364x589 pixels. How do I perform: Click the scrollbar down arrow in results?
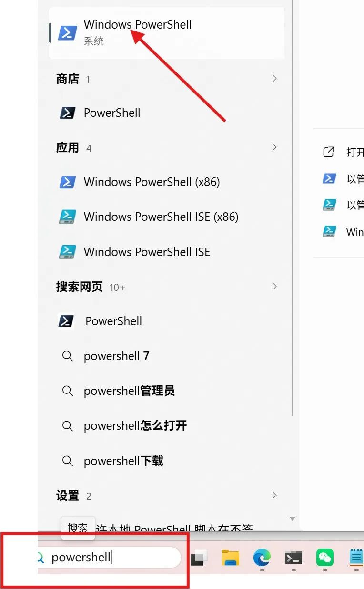pos(293,519)
